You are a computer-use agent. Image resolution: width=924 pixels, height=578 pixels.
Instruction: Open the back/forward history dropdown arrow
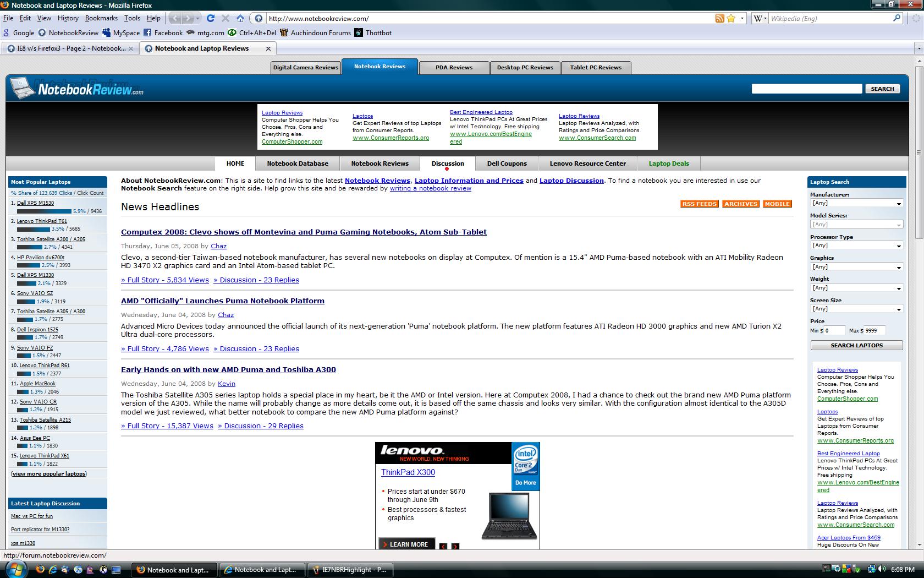197,18
